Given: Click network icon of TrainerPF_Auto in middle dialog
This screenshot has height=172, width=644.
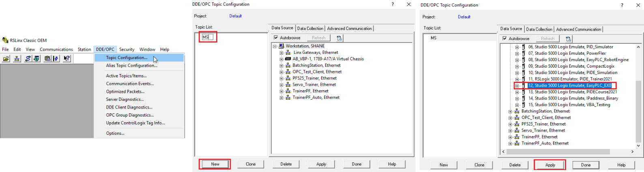Looking at the screenshot, I should (x=288, y=98).
